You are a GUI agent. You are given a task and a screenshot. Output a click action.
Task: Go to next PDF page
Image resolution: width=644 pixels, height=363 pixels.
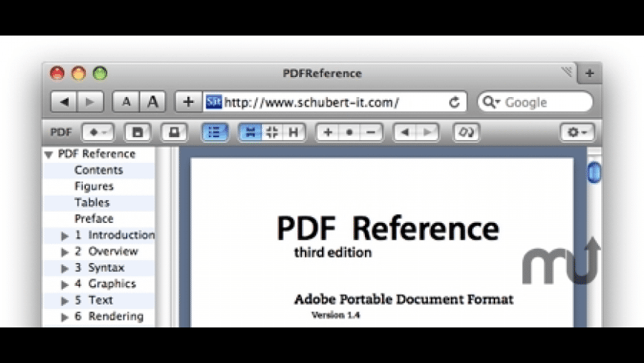[x=428, y=133]
